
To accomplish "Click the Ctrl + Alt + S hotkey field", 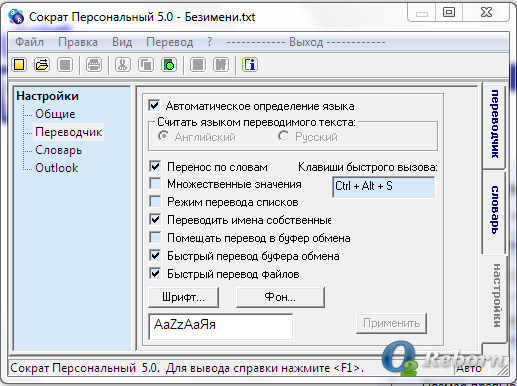I will (384, 187).
